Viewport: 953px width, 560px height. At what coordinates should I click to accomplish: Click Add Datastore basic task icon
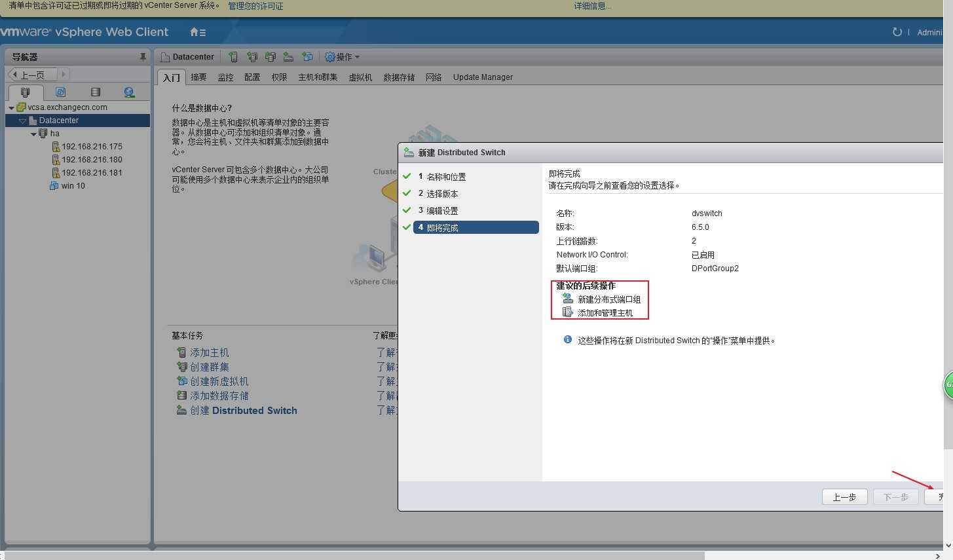[x=181, y=396]
